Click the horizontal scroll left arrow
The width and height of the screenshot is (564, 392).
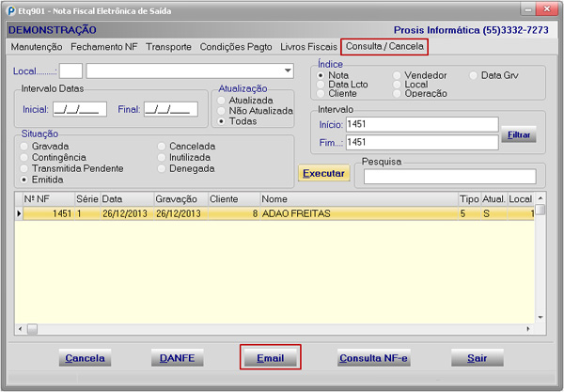[20, 329]
